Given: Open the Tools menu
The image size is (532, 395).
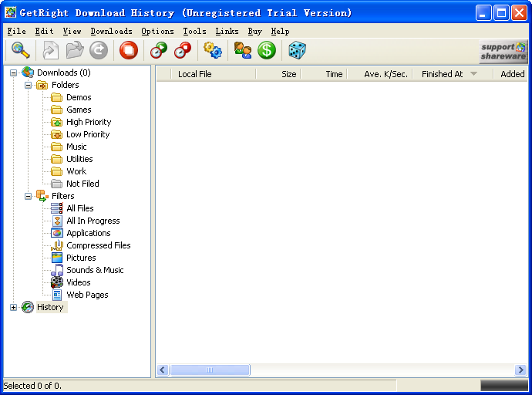Looking at the screenshot, I should pyautogui.click(x=195, y=31).
